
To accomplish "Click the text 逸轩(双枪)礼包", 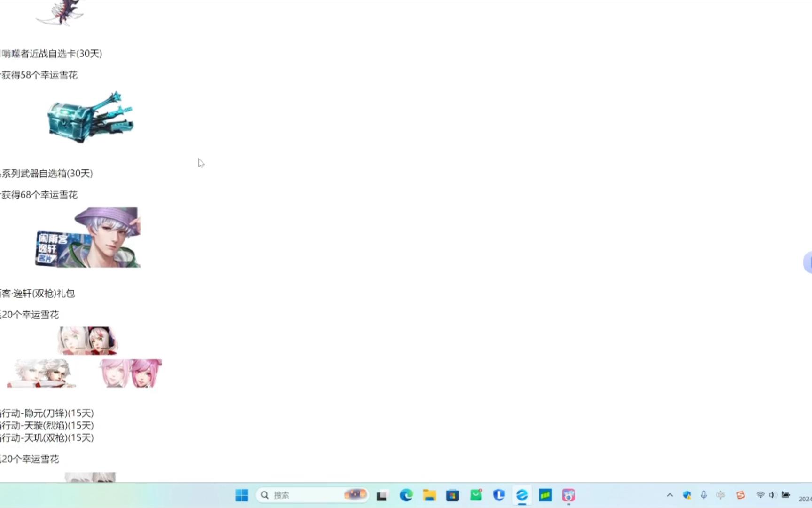I will click(44, 294).
